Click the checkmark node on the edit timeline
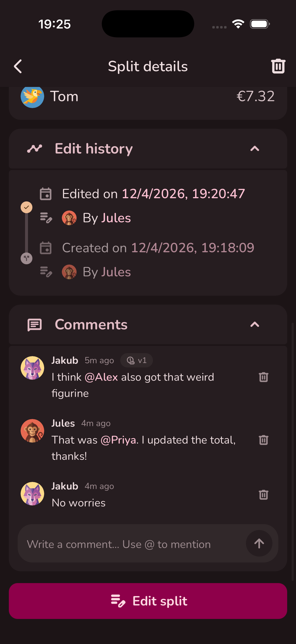Screen dimensions: 296x644 (x=27, y=207)
